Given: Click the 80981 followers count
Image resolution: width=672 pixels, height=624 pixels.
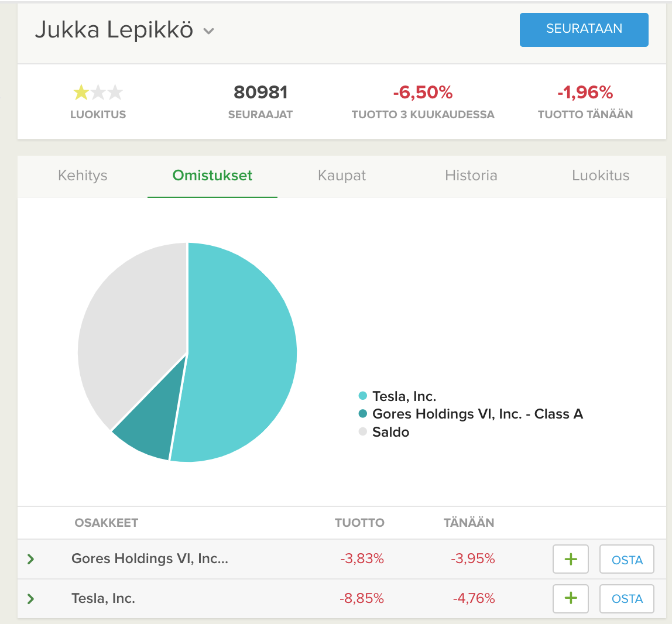Looking at the screenshot, I should click(x=260, y=92).
